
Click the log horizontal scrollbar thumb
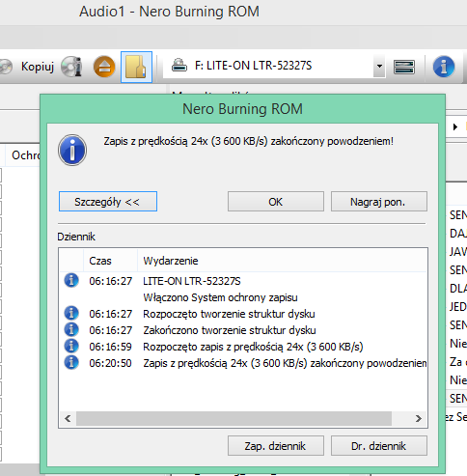pyautogui.click(x=233, y=418)
